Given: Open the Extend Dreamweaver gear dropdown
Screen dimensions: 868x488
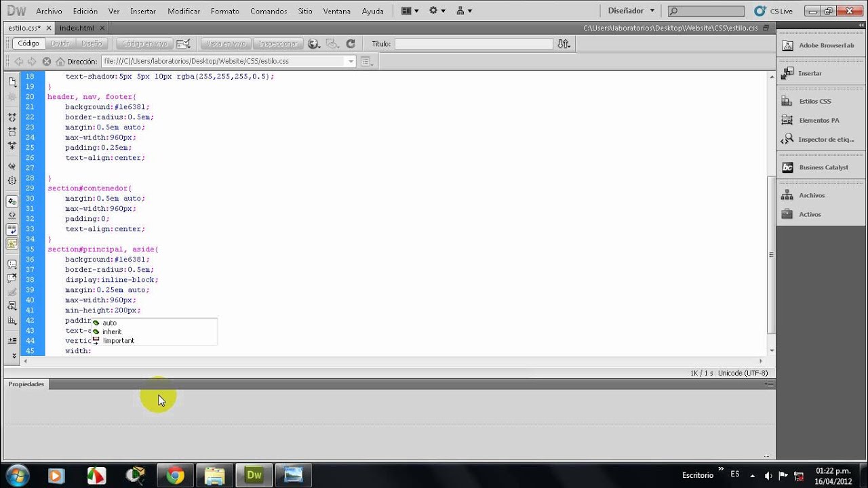Looking at the screenshot, I should pyautogui.click(x=437, y=11).
